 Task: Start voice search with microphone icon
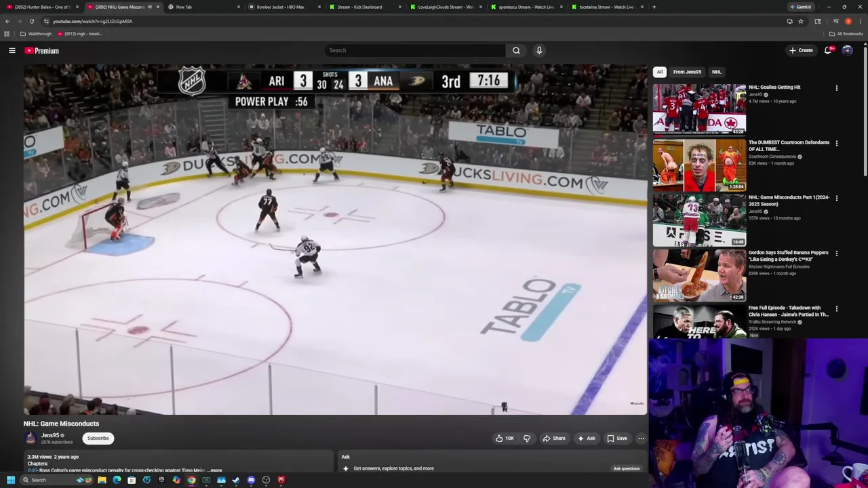click(x=539, y=50)
